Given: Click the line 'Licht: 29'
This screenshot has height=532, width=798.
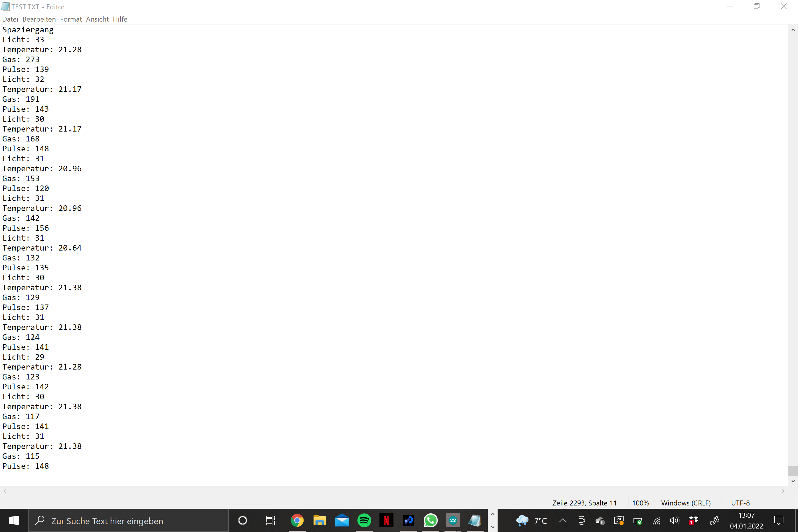Looking at the screenshot, I should coord(23,357).
